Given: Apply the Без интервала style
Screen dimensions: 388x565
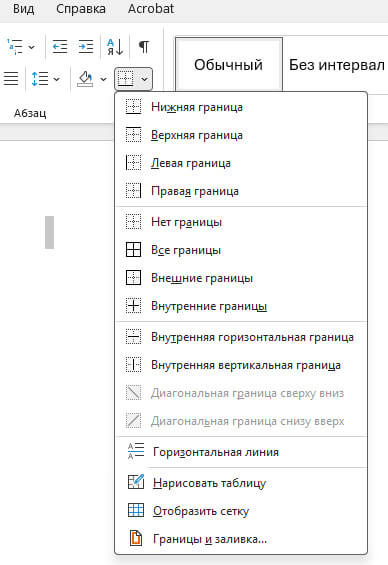Looking at the screenshot, I should (x=336, y=65).
